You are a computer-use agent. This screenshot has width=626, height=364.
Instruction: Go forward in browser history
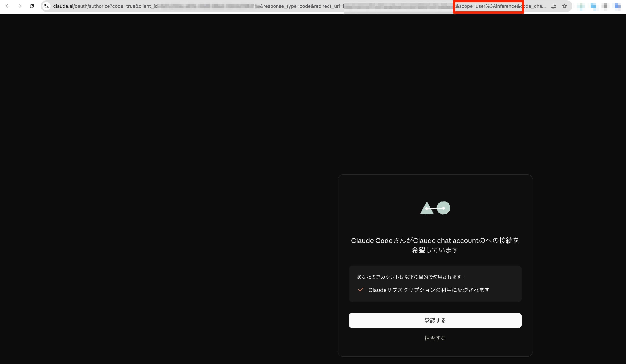(x=20, y=6)
